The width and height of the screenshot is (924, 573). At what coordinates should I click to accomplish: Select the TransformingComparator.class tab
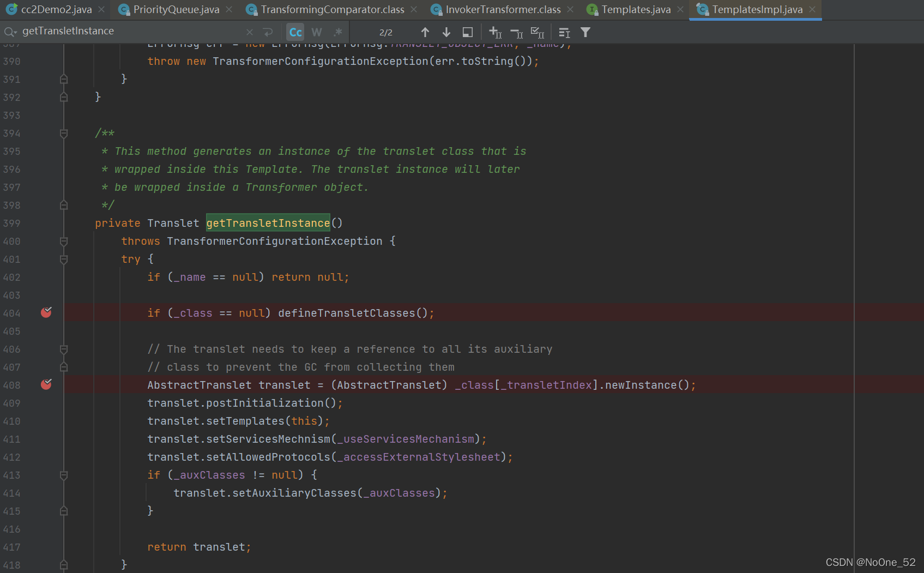tap(333, 9)
